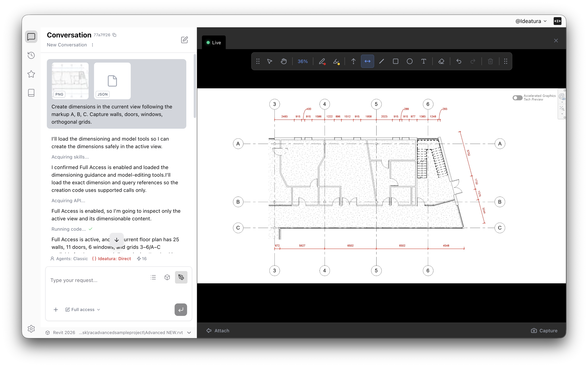Close the live view panel
The image size is (588, 367).
[x=556, y=41]
